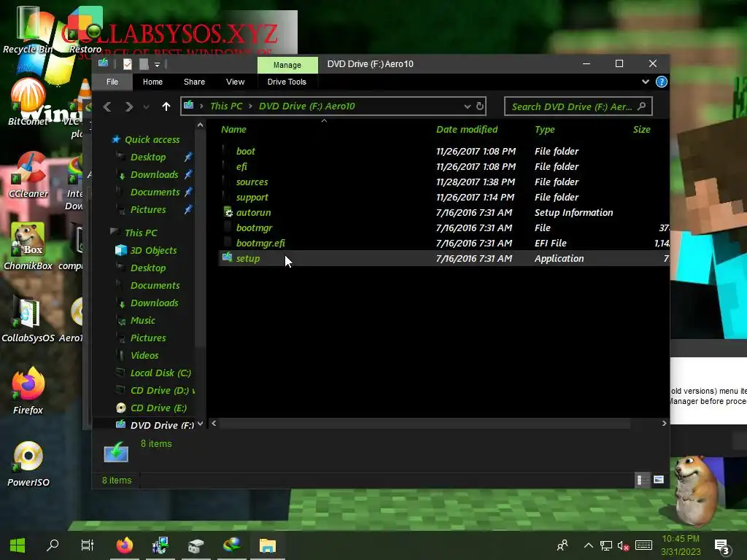
Task: Open Music folder in sidebar
Action: pyautogui.click(x=142, y=321)
